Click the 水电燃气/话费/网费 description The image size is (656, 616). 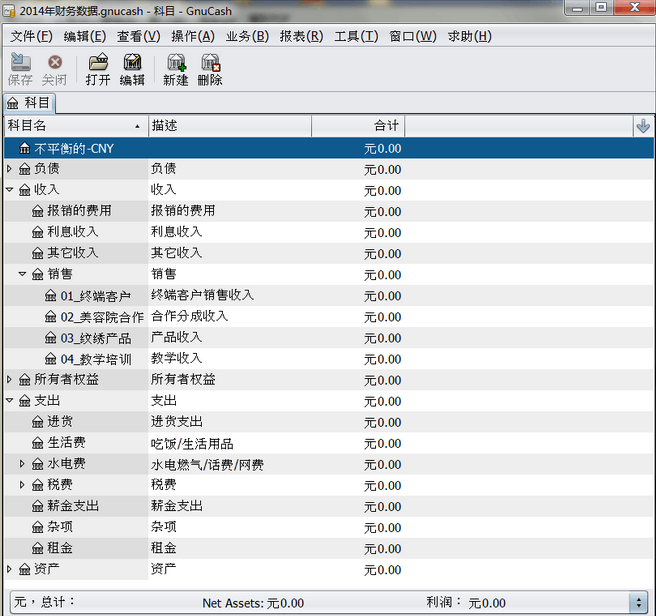coord(207,465)
